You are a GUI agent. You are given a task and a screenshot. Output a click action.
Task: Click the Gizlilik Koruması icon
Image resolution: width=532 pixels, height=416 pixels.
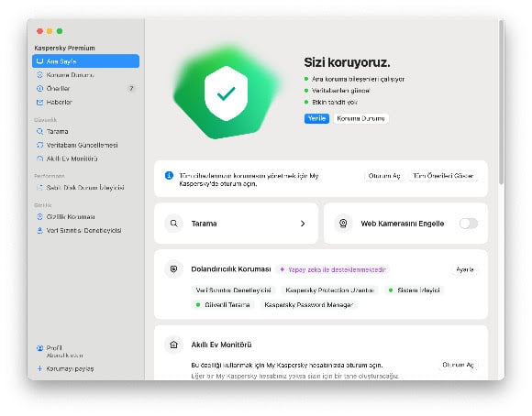(39, 216)
